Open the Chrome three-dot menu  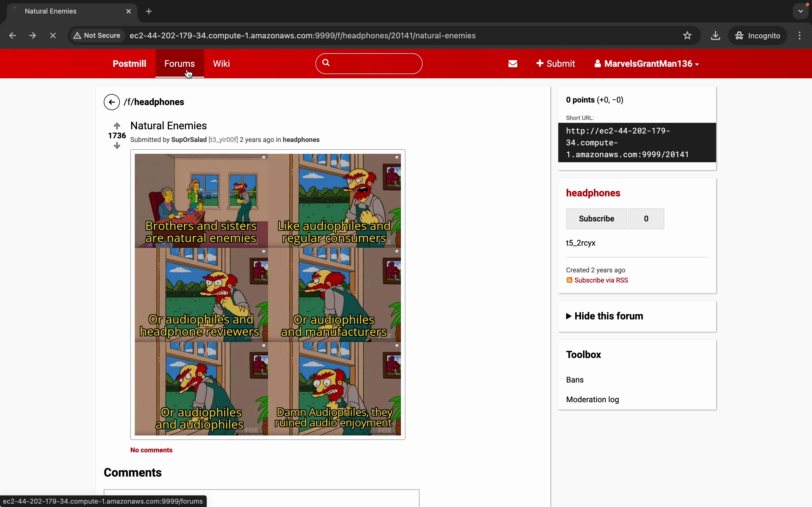[800, 35]
